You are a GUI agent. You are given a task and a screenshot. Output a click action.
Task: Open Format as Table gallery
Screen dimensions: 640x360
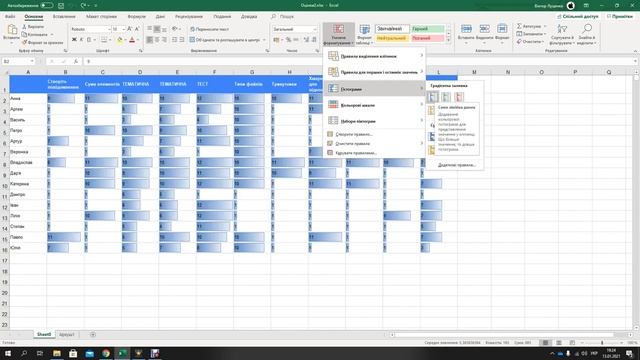364,34
